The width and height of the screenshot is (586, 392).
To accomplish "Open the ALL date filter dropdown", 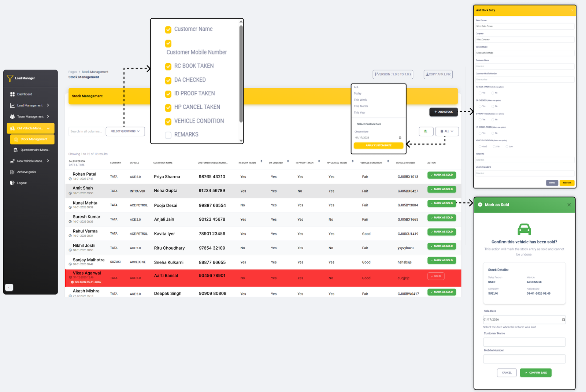I will point(447,131).
